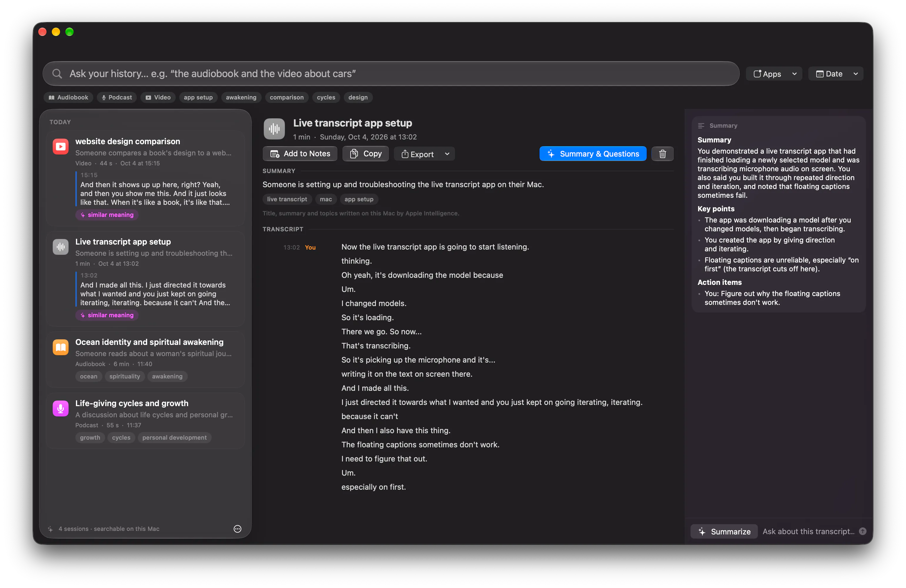Click the orange book icon on Ocean identity session

pos(61,347)
